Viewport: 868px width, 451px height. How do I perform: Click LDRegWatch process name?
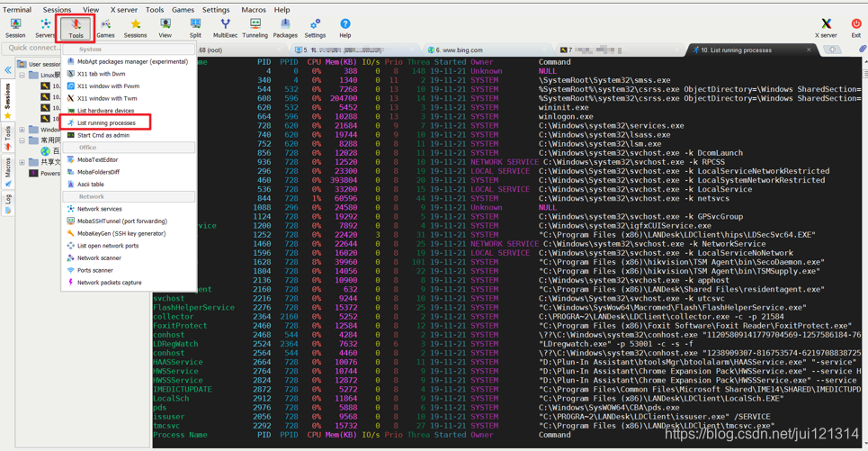(175, 344)
